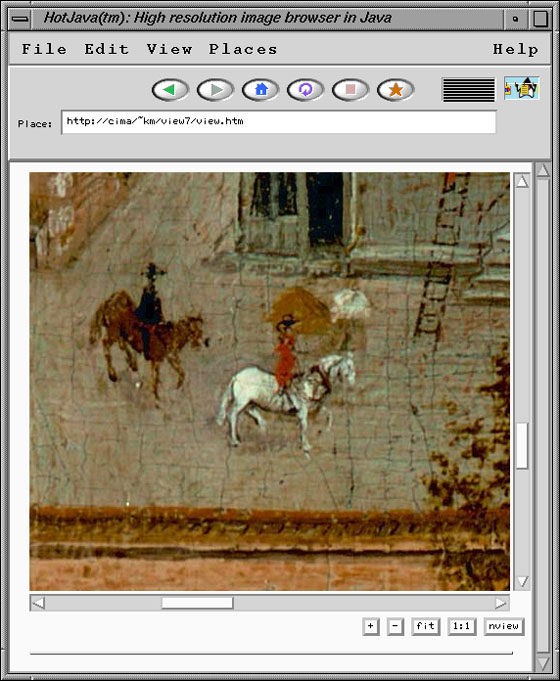Go back with the green left arrow
This screenshot has height=681, width=560.
pyautogui.click(x=170, y=90)
